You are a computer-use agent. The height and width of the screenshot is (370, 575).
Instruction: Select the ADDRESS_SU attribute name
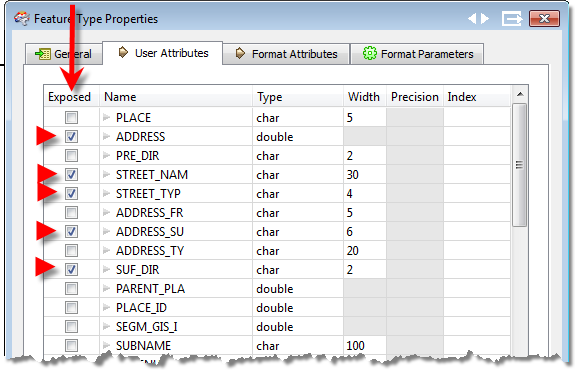[150, 232]
